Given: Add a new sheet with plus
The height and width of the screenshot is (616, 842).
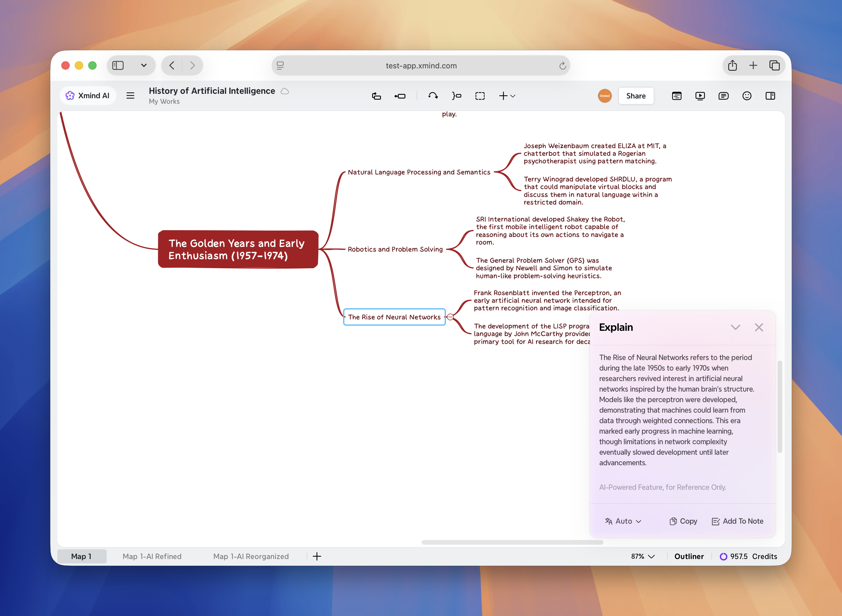Looking at the screenshot, I should [x=317, y=556].
